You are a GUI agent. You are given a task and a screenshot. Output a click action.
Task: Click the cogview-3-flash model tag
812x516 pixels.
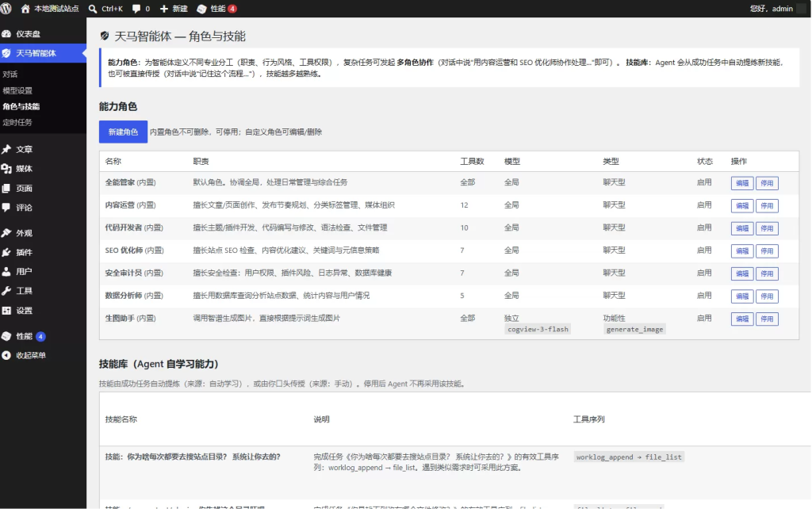[538, 329]
